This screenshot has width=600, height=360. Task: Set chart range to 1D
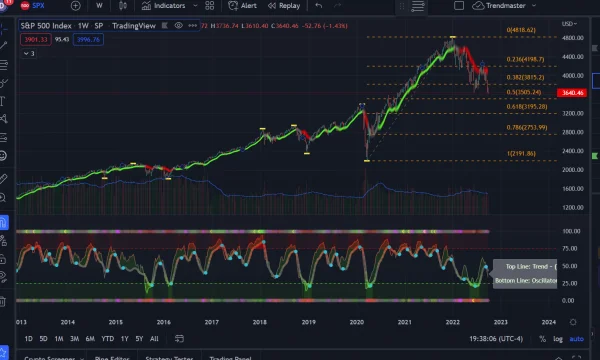coord(28,339)
